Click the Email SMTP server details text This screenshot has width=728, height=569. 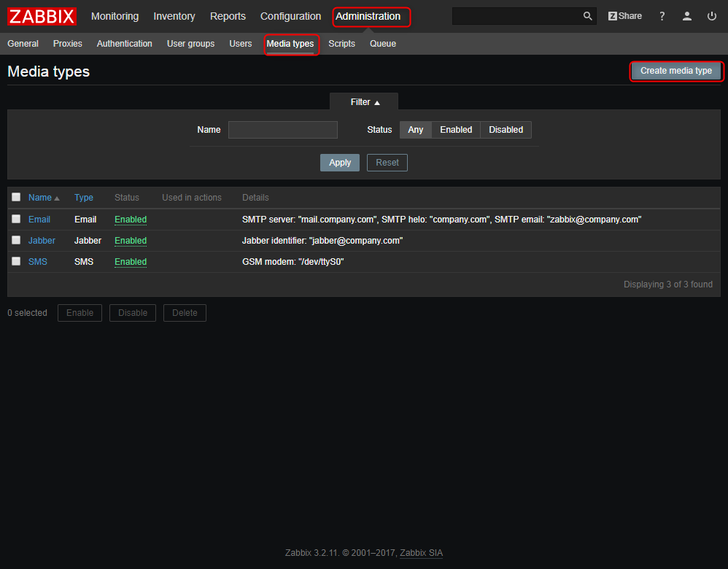point(441,220)
